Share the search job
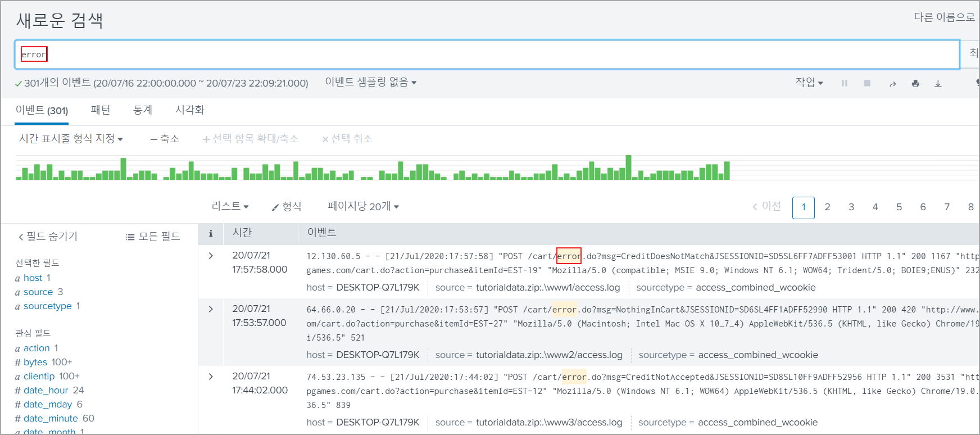The width and height of the screenshot is (980, 435). pos(892,84)
